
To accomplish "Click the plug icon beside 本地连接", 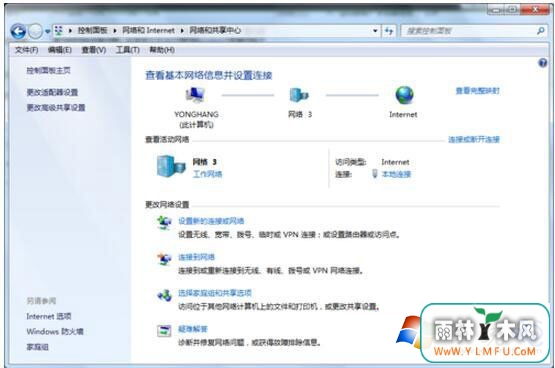I will 375,174.
